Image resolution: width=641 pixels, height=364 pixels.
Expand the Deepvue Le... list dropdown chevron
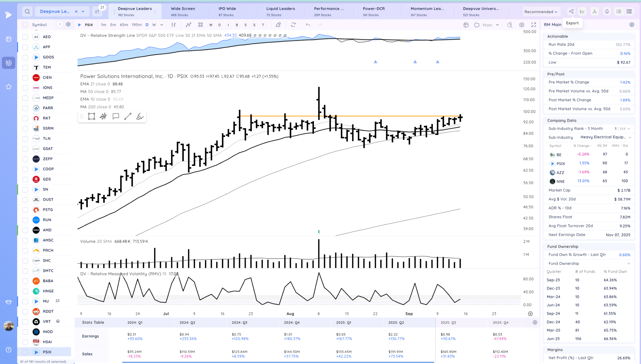pos(83,12)
